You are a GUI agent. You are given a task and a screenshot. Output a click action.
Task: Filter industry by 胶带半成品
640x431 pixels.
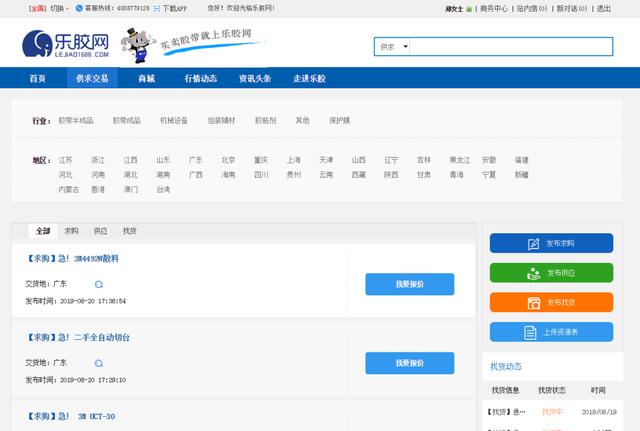[75, 120]
